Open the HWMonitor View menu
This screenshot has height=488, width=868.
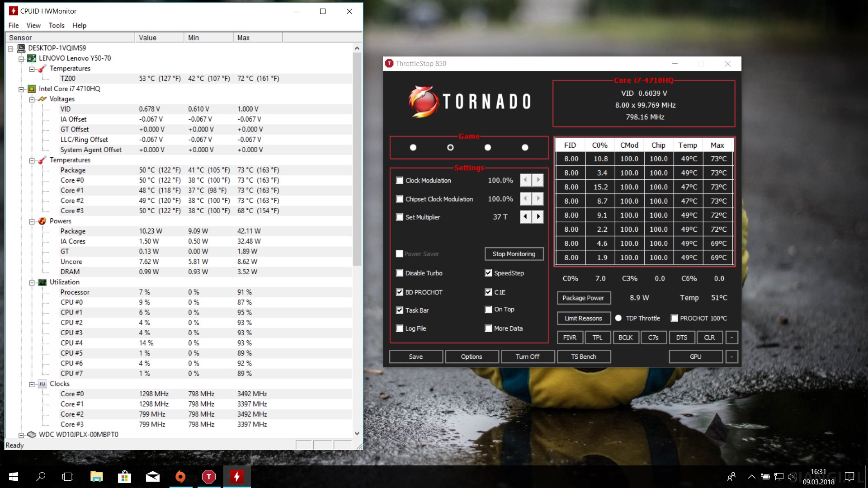[33, 25]
